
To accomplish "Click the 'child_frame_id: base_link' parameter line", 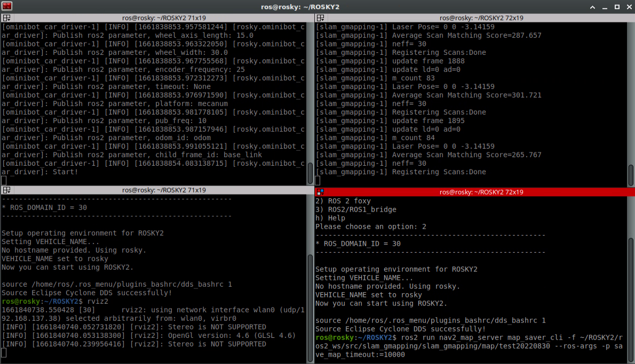I will (132, 155).
